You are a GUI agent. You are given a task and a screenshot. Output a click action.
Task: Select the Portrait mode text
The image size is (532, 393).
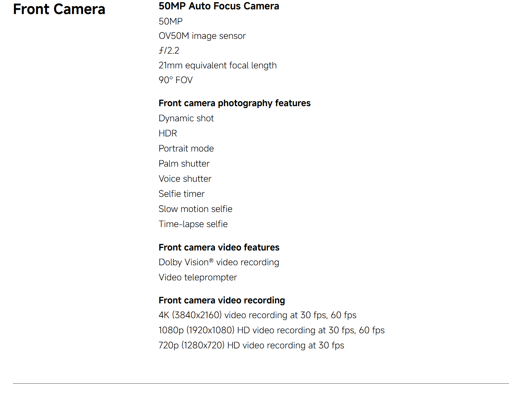[x=186, y=149]
